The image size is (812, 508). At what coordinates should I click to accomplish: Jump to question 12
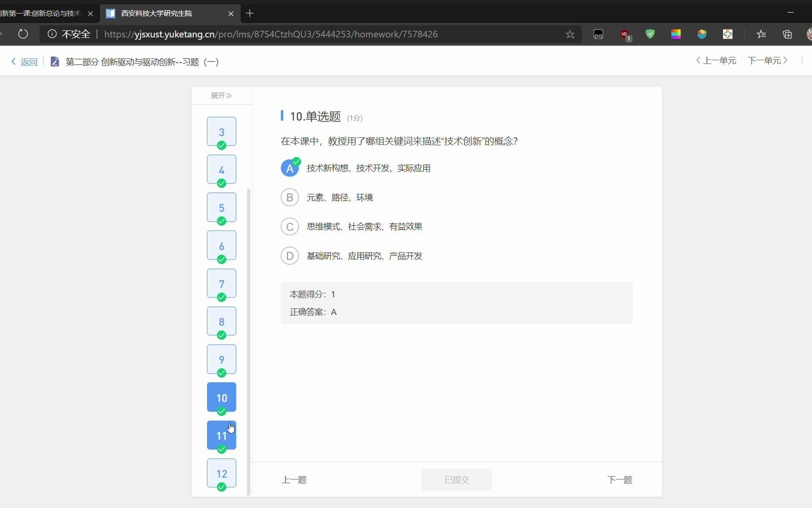222,473
